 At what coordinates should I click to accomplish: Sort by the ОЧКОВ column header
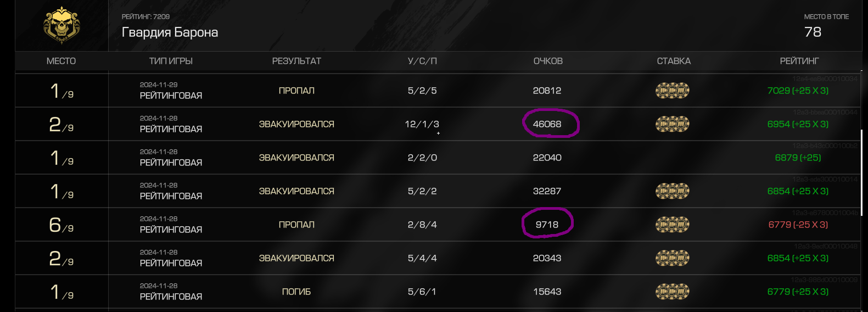click(x=548, y=61)
